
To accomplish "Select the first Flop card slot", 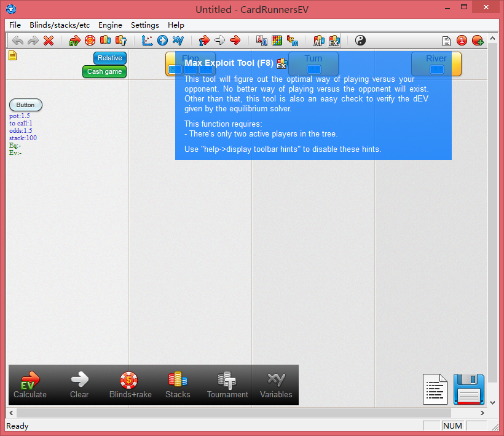I will point(176,69).
